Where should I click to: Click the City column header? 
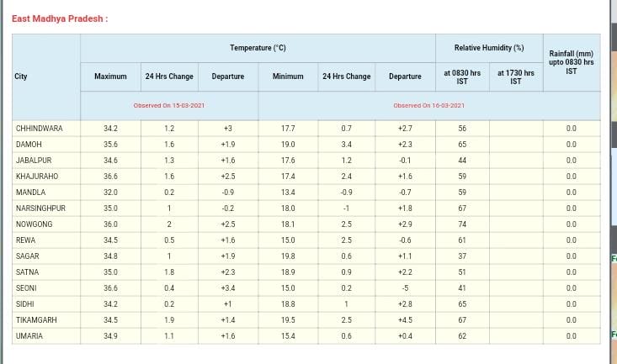[22, 76]
